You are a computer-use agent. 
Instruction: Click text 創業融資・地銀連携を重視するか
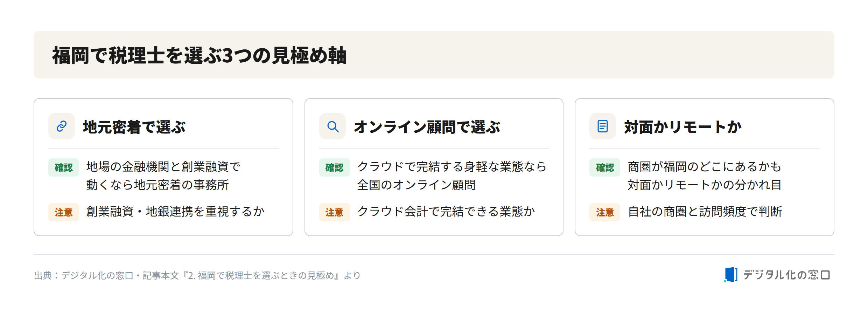tap(175, 212)
